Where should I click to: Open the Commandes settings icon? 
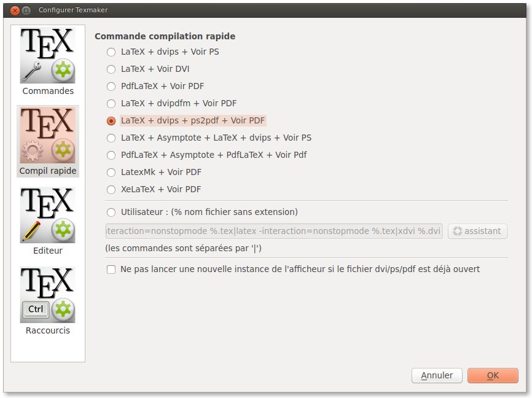pos(47,61)
